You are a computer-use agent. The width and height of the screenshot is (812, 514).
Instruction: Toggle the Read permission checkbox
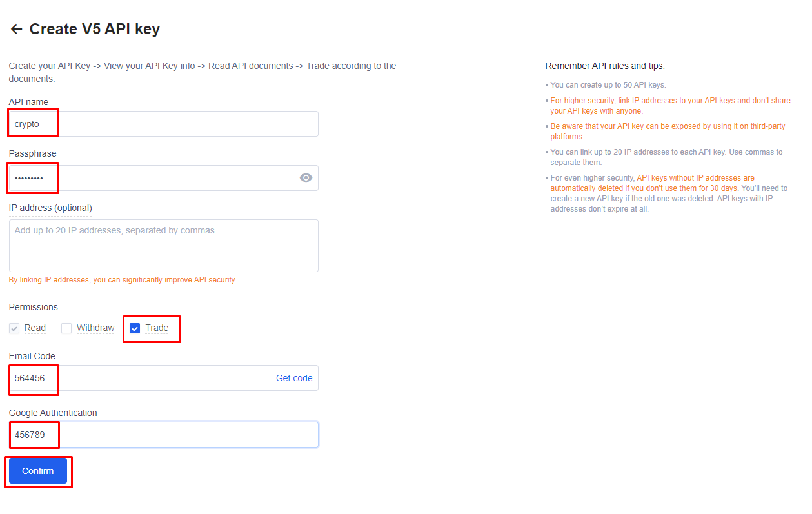(14, 328)
